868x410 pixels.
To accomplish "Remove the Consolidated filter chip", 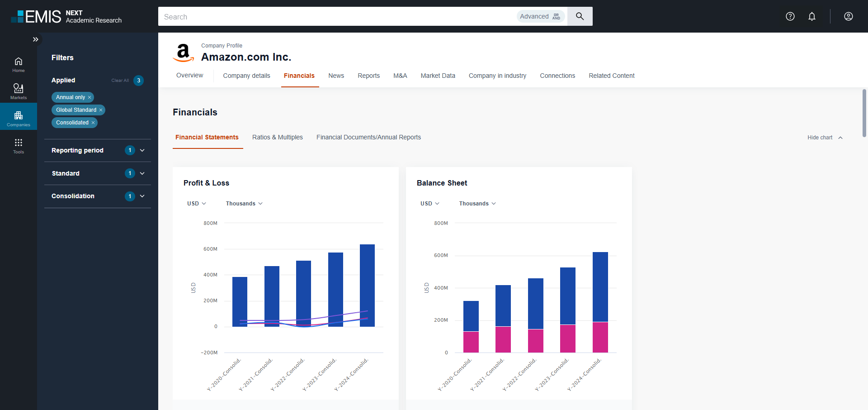I will click(93, 123).
